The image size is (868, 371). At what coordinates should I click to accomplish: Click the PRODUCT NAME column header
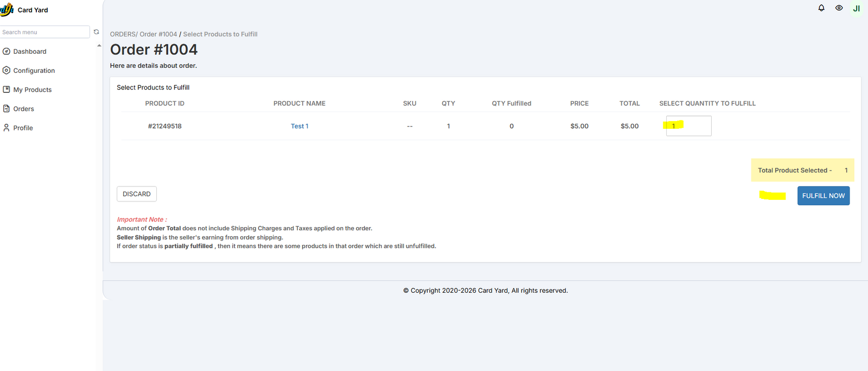coord(299,103)
